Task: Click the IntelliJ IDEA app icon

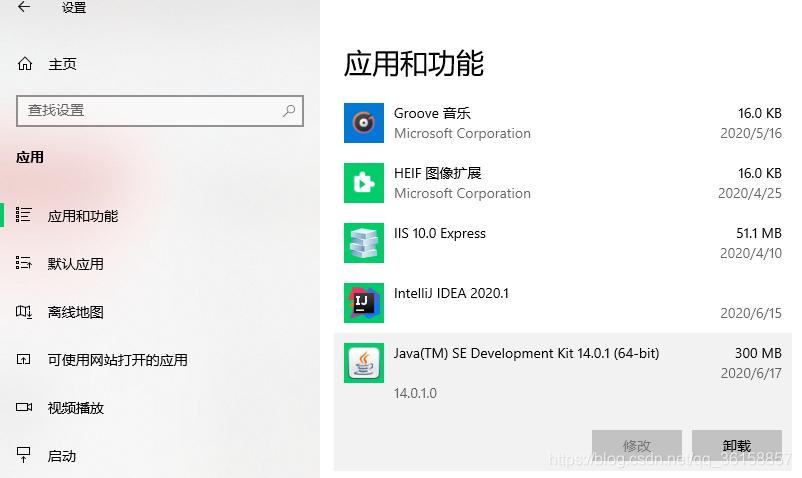Action: [364, 303]
